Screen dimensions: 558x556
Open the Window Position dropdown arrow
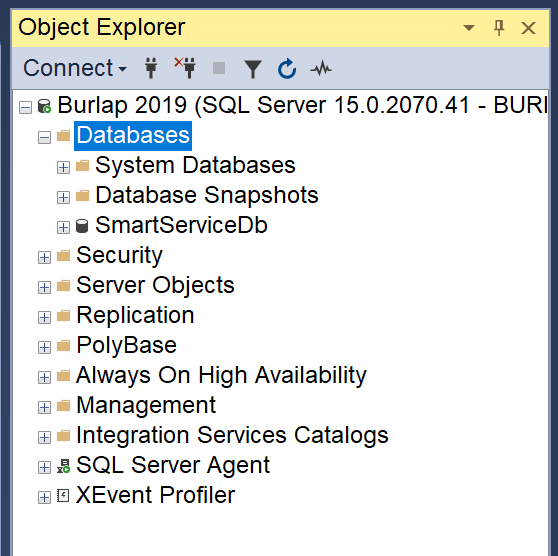(469, 28)
